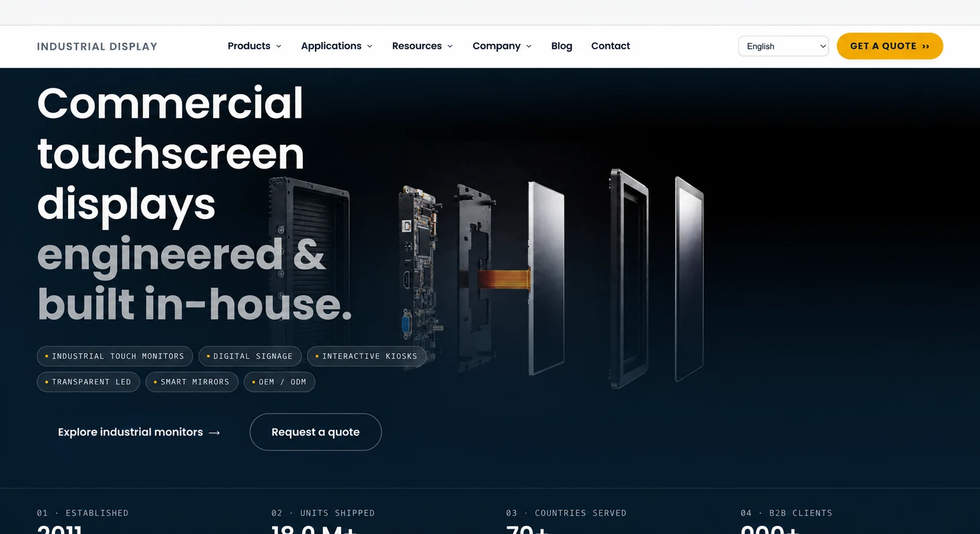Image resolution: width=980 pixels, height=534 pixels.
Task: Click the Established stat label
Action: [x=82, y=513]
